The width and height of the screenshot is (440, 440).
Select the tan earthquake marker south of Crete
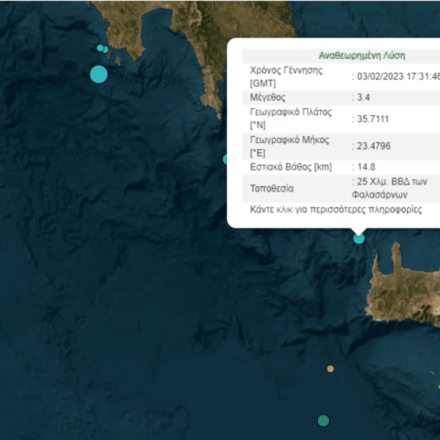point(330,369)
